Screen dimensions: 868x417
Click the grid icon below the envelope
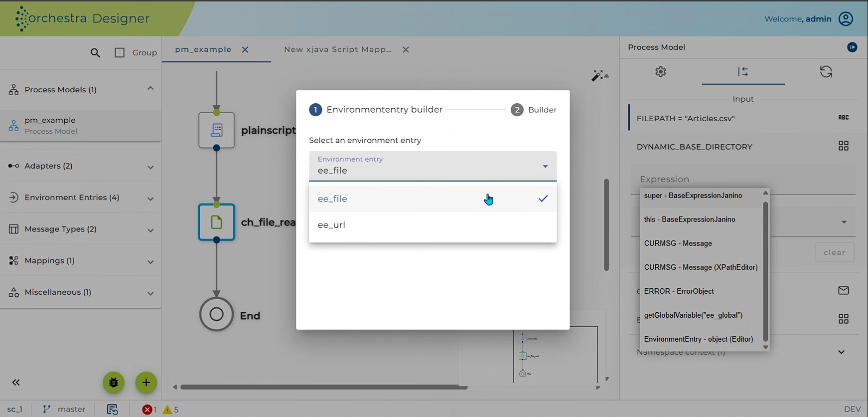(x=844, y=319)
